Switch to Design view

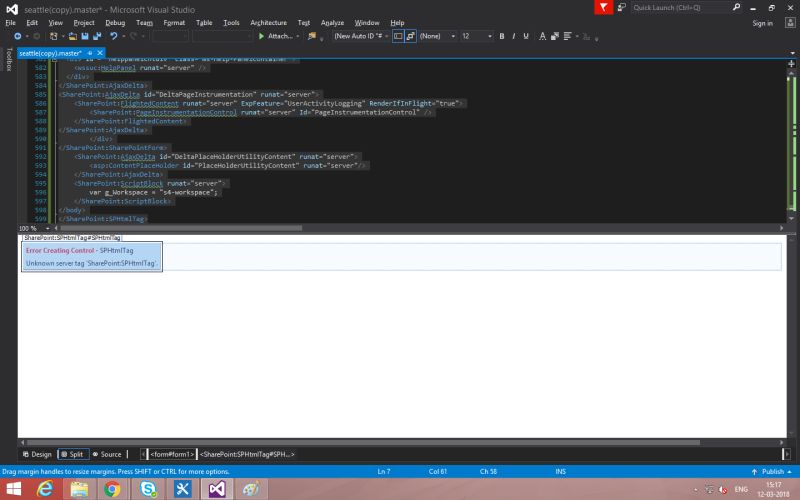coord(37,454)
